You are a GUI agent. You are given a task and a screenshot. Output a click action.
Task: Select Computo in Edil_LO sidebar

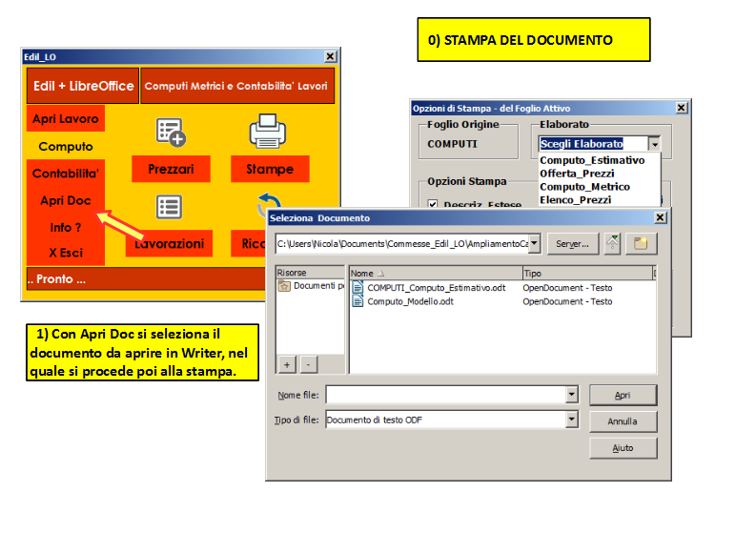coord(66,146)
